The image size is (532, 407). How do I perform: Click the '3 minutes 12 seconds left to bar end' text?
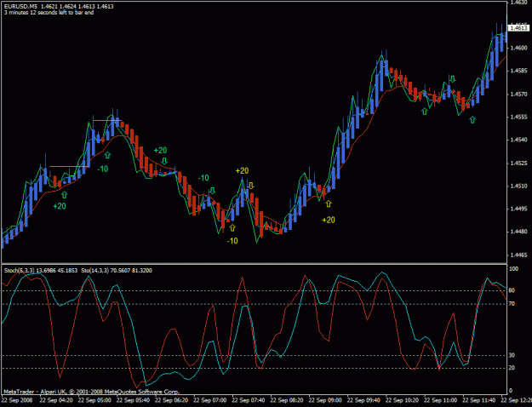(49, 13)
